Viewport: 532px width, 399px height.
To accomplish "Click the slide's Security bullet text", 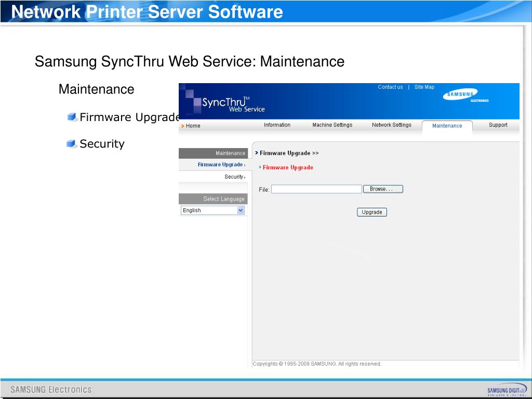I will [102, 144].
